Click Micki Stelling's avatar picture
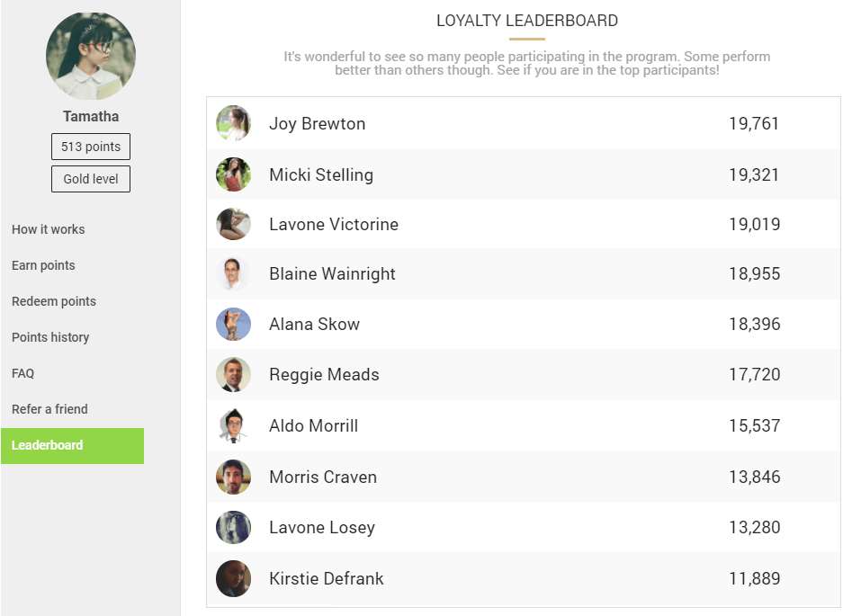Viewport: 861px width, 616px height. click(x=233, y=174)
